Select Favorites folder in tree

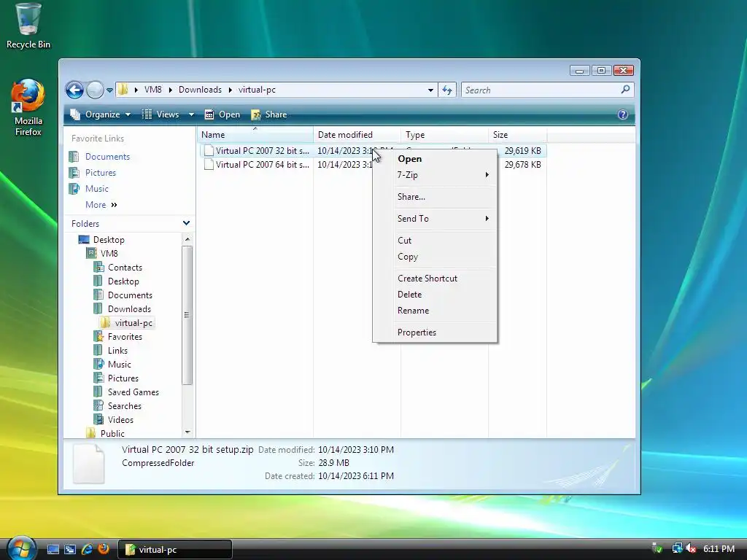coord(117,337)
